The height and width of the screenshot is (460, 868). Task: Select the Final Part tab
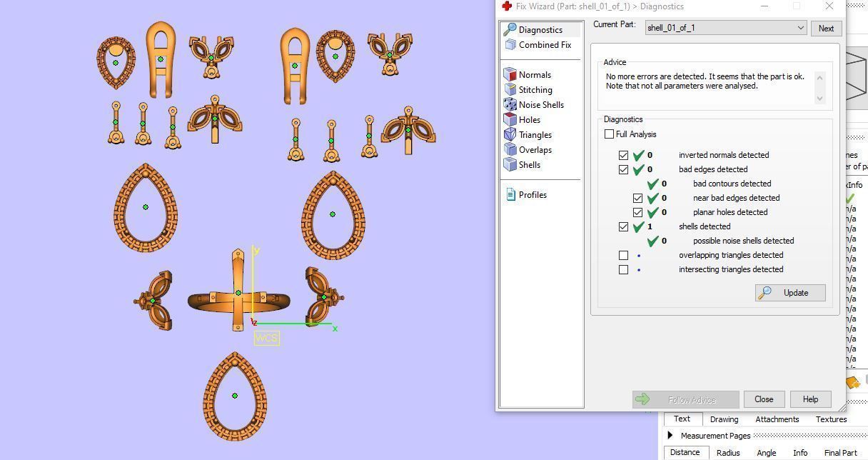point(840,453)
